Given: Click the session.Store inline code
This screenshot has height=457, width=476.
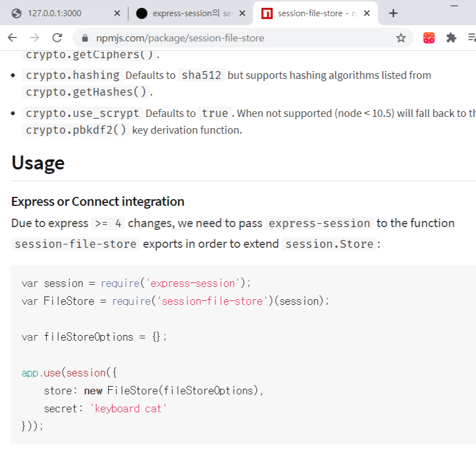Looking at the screenshot, I should [x=329, y=244].
